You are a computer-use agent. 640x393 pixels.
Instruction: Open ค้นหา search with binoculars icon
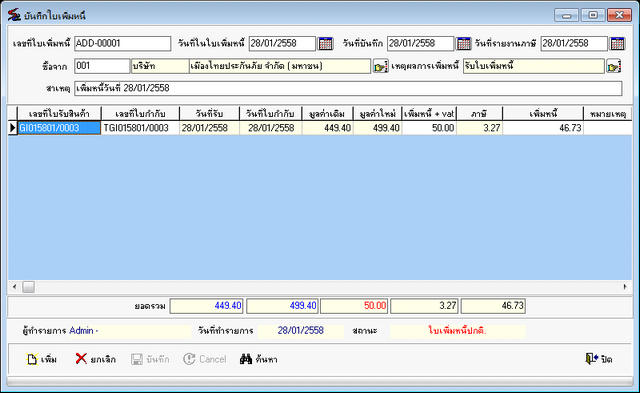[x=259, y=359]
